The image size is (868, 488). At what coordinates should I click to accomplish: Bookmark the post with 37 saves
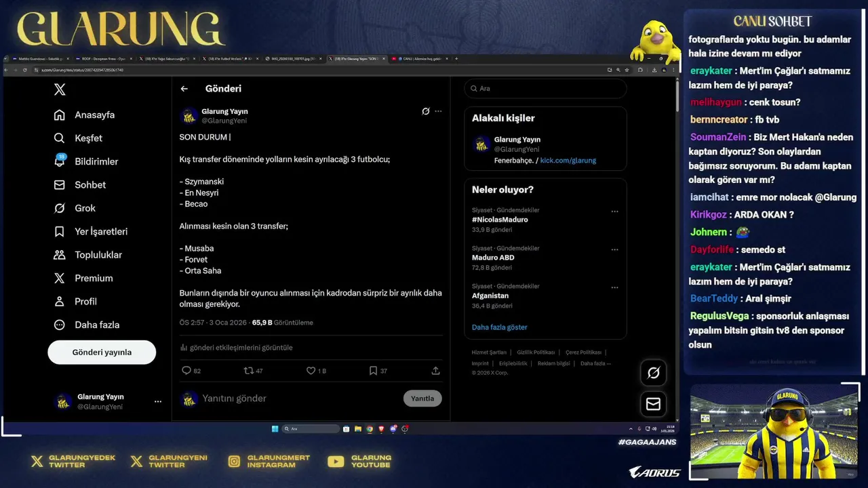(373, 371)
